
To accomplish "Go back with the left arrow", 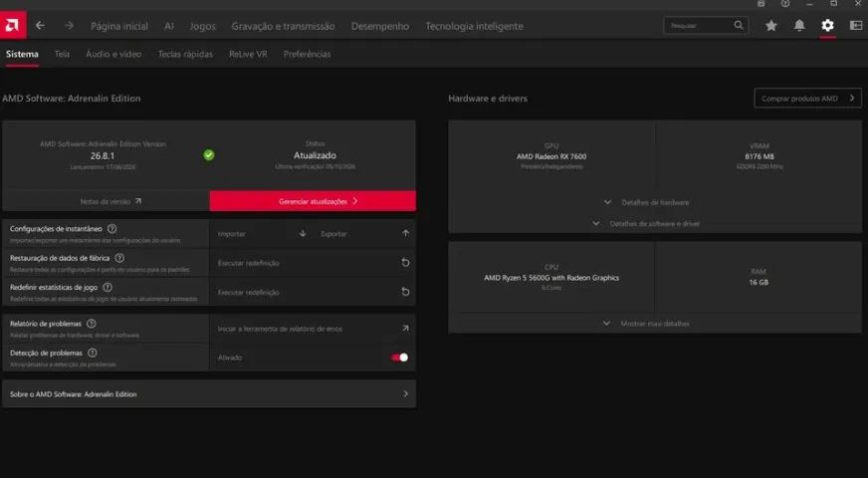I will coord(40,26).
